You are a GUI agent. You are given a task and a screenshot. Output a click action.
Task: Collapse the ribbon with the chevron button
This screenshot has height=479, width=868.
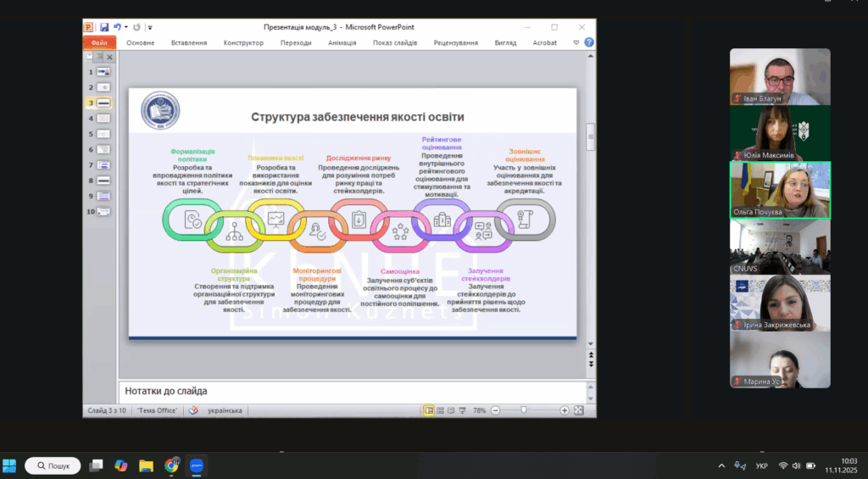coord(576,42)
